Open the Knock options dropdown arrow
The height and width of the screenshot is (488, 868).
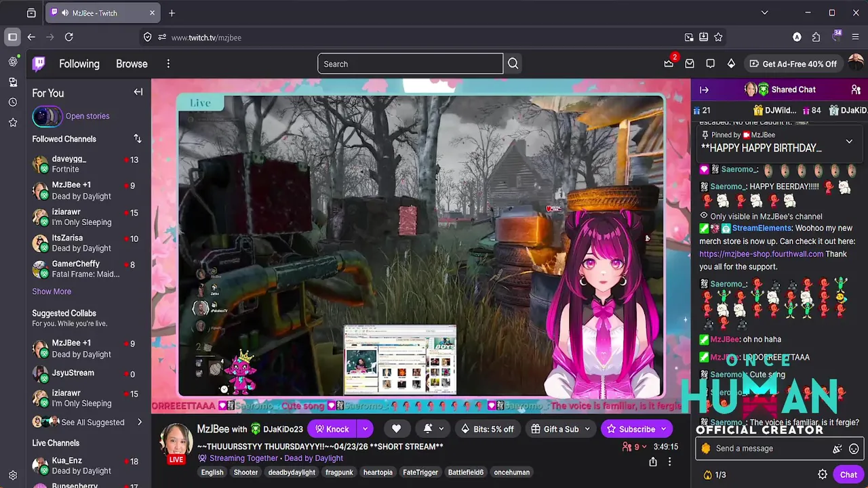point(365,429)
